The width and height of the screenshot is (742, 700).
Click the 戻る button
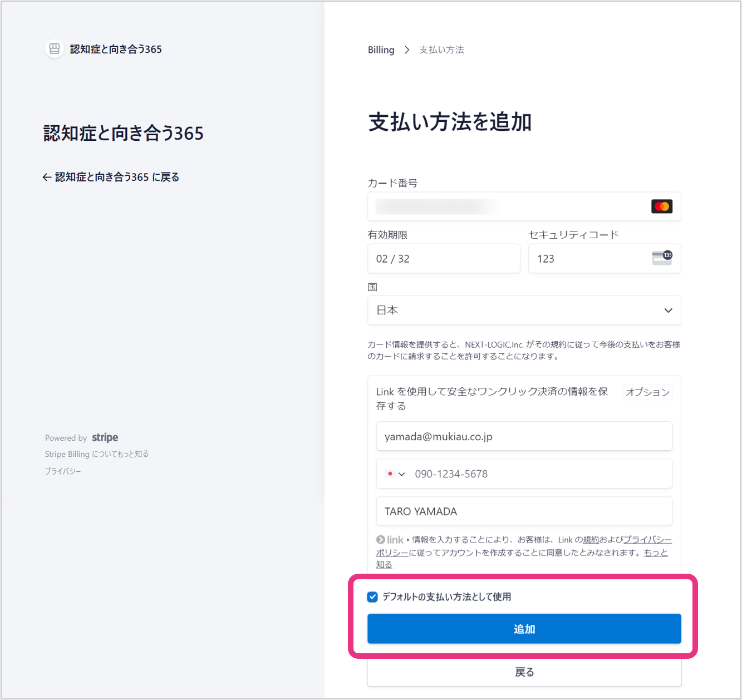click(x=524, y=672)
